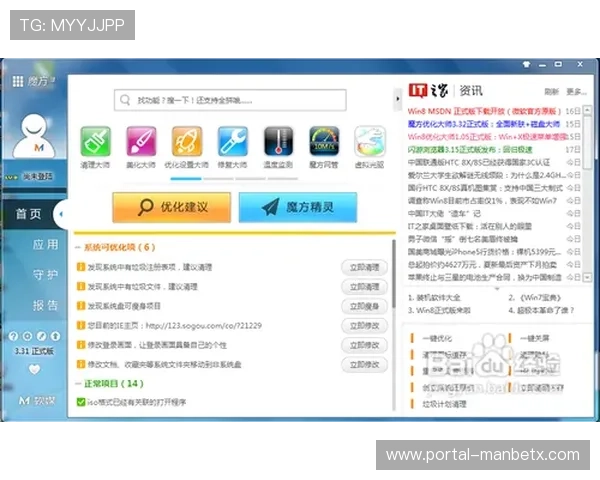Click 更多 in the news panel
600x480 pixels.
(x=576, y=91)
